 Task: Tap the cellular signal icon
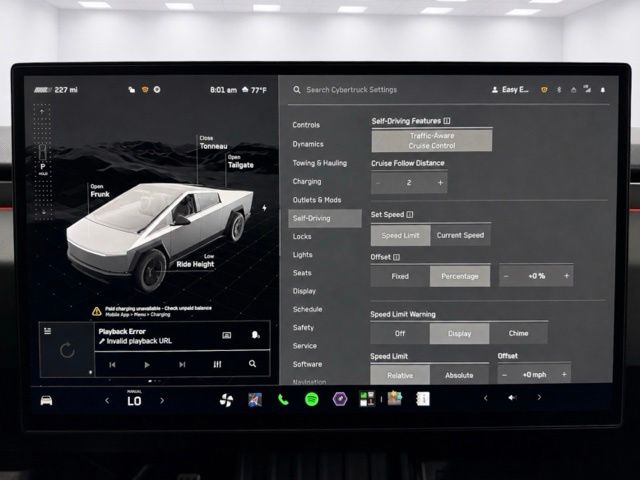[x=587, y=89]
